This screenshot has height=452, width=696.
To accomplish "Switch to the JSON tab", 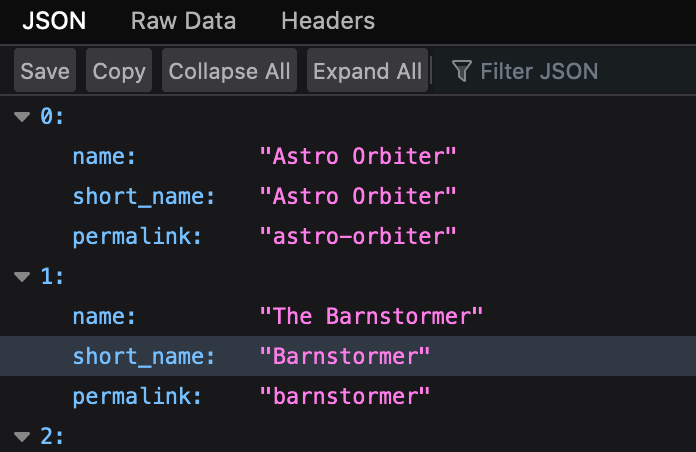I will pyautogui.click(x=54, y=21).
